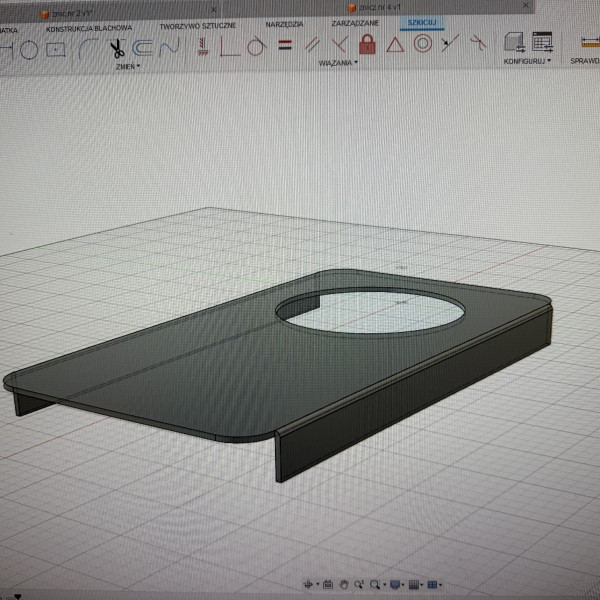Activate the Pan hand tool
Viewport: 600px width, 600px height.
click(x=344, y=584)
